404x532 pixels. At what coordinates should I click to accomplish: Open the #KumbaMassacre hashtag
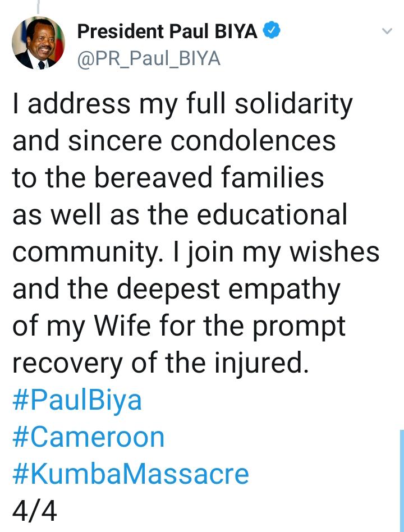(x=131, y=474)
